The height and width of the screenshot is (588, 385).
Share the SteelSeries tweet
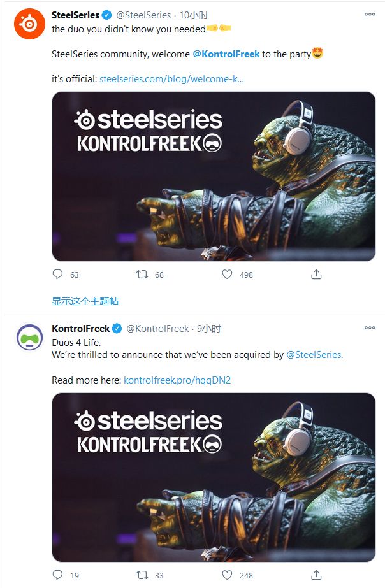(x=316, y=275)
